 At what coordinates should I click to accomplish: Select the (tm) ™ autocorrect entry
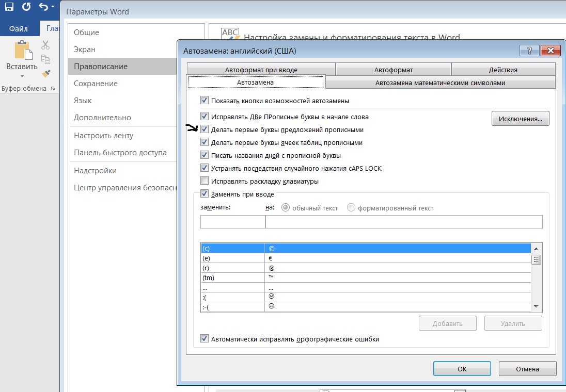(366, 277)
